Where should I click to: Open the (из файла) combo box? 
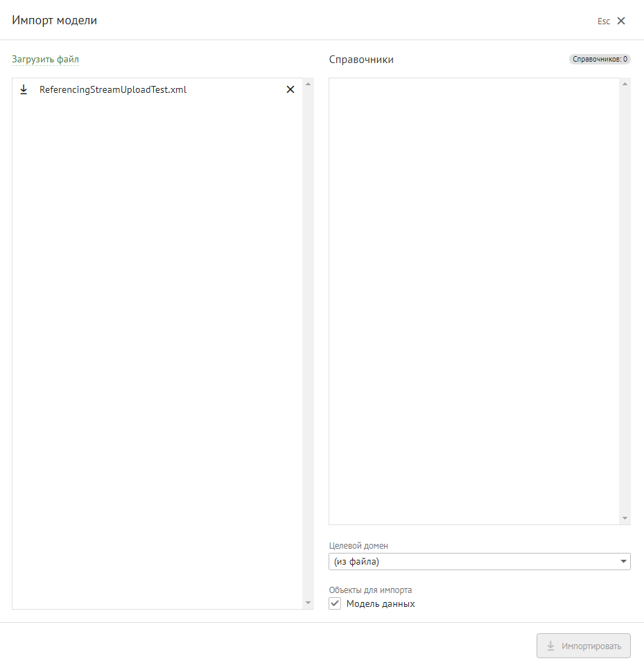point(471,561)
